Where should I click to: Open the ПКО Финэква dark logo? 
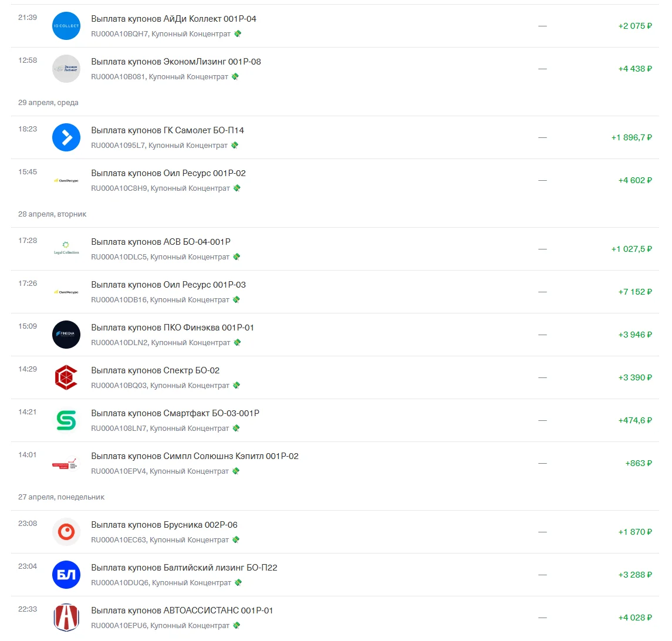(x=66, y=335)
